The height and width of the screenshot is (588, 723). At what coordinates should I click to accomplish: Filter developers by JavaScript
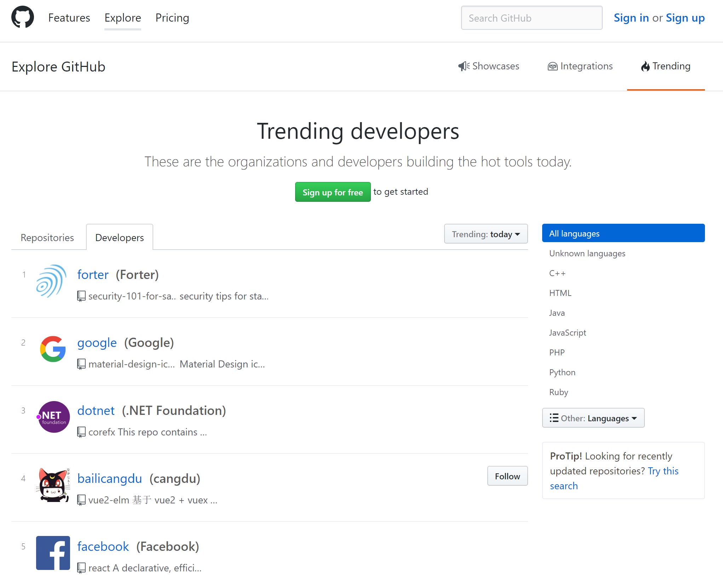(624, 332)
